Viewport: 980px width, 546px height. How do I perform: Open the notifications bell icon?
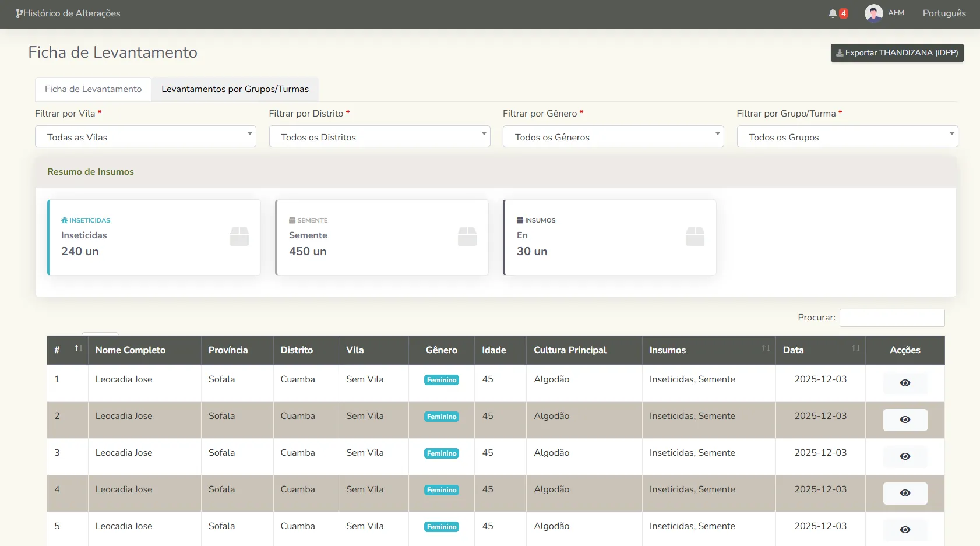pos(833,13)
